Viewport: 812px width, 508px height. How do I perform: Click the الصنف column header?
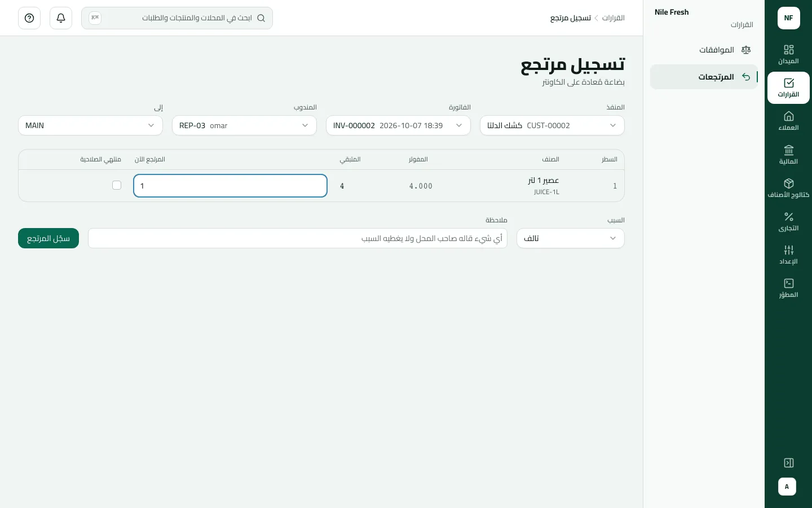tap(550, 159)
